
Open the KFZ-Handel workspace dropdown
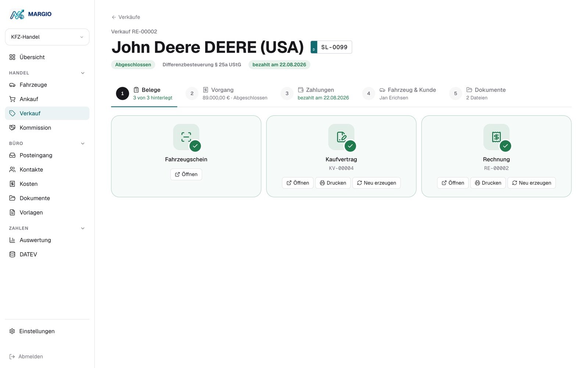click(47, 37)
